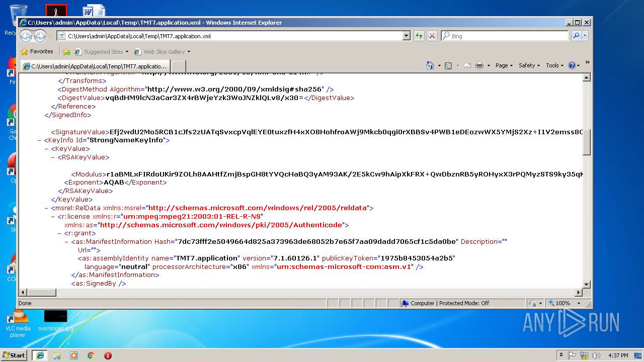This screenshot has height=362, width=644.
Task: Go back with the Back arrow button
Action: (x=26, y=36)
